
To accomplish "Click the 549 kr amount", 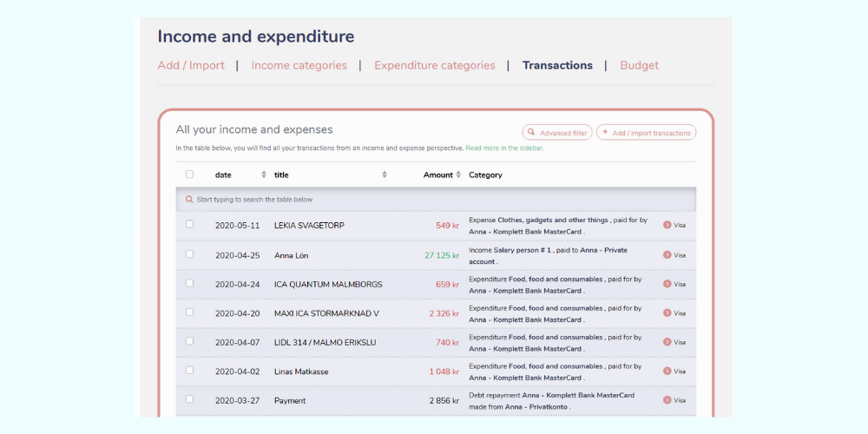I will (x=447, y=226).
